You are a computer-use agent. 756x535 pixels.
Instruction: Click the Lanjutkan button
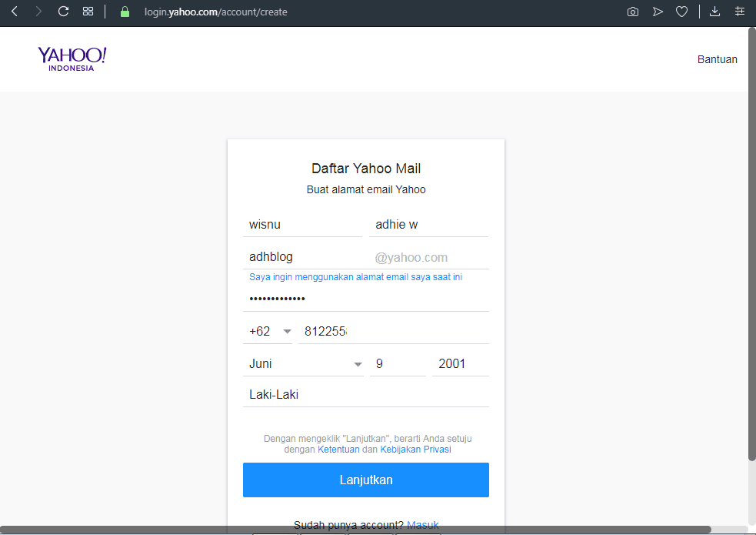(366, 480)
